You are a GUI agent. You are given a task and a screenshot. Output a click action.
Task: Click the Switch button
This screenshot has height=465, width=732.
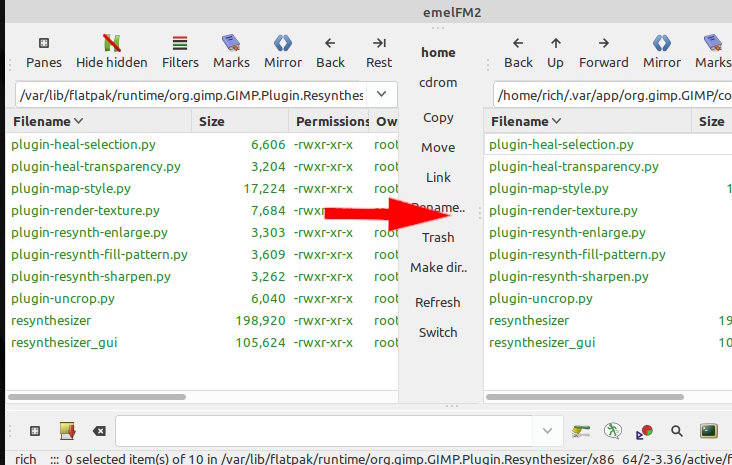[438, 332]
